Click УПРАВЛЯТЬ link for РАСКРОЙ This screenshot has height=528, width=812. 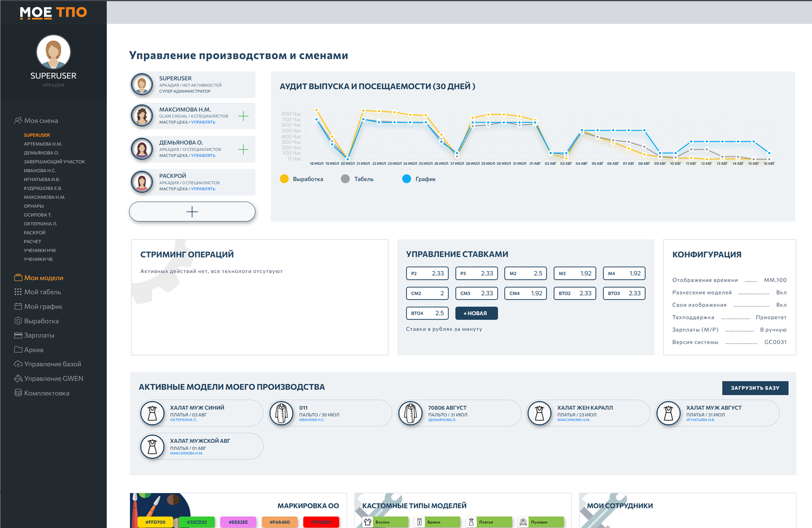click(x=203, y=189)
